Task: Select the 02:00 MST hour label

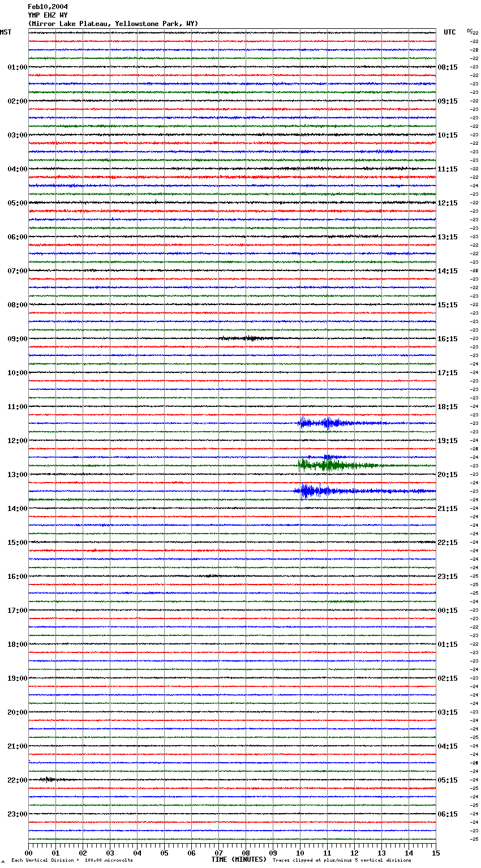Action: tap(18, 101)
